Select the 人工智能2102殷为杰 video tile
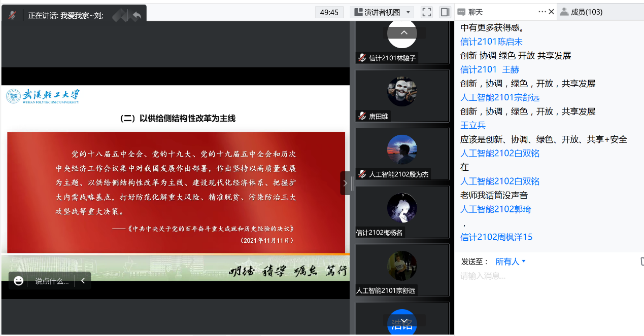The image size is (644, 336). click(x=402, y=154)
